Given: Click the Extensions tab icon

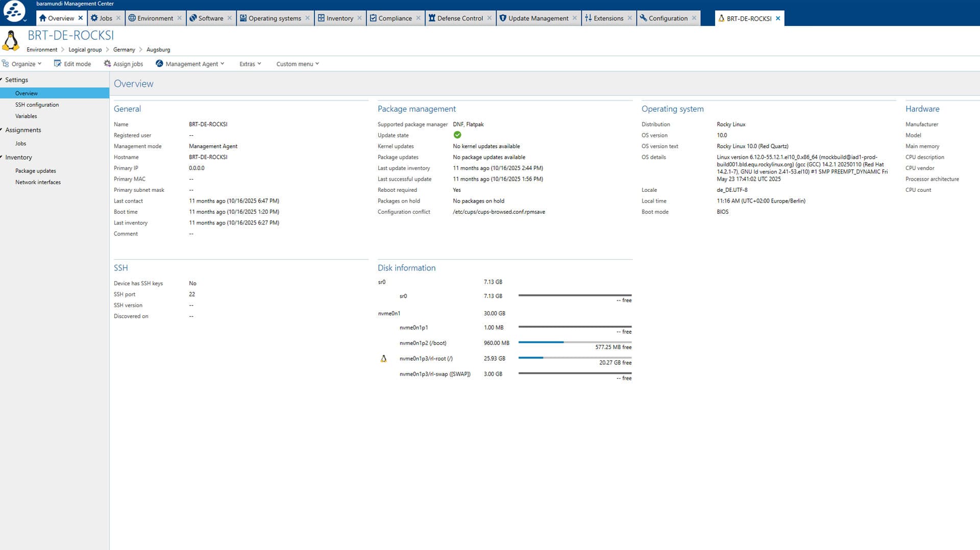Looking at the screenshot, I should [588, 18].
